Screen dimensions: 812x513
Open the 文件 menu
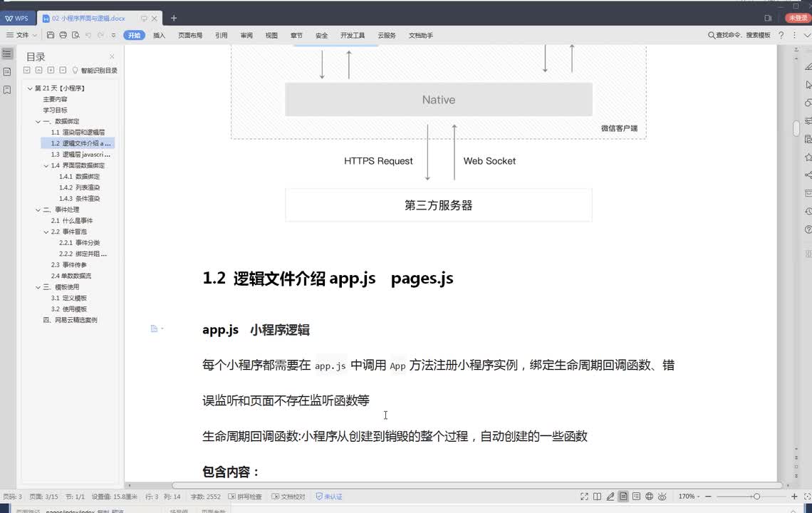tap(21, 35)
